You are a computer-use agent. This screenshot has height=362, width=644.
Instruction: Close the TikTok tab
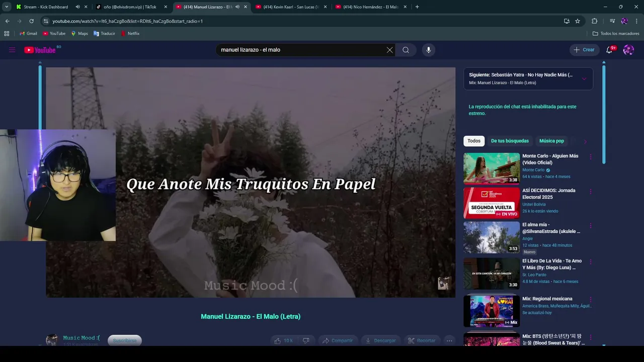pyautogui.click(x=166, y=7)
